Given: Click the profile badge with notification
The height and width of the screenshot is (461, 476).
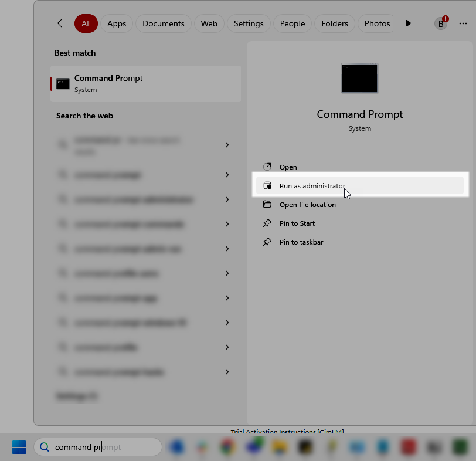Looking at the screenshot, I should click(x=440, y=23).
